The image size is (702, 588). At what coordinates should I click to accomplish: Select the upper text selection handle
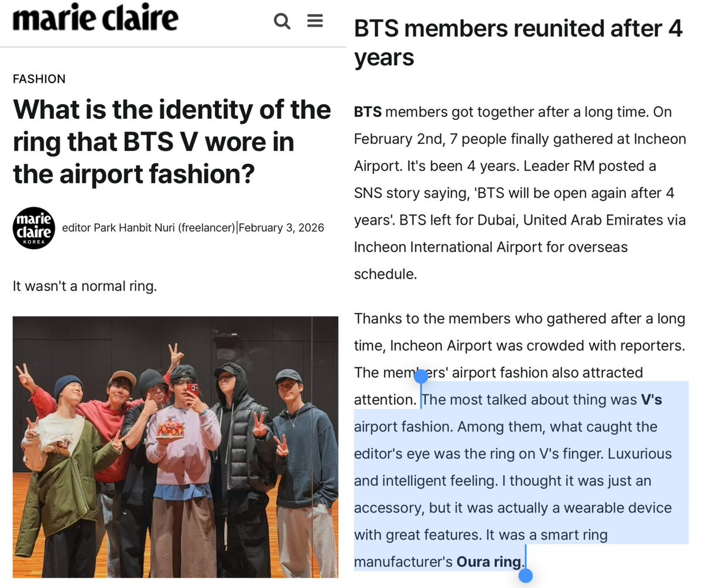tap(421, 377)
